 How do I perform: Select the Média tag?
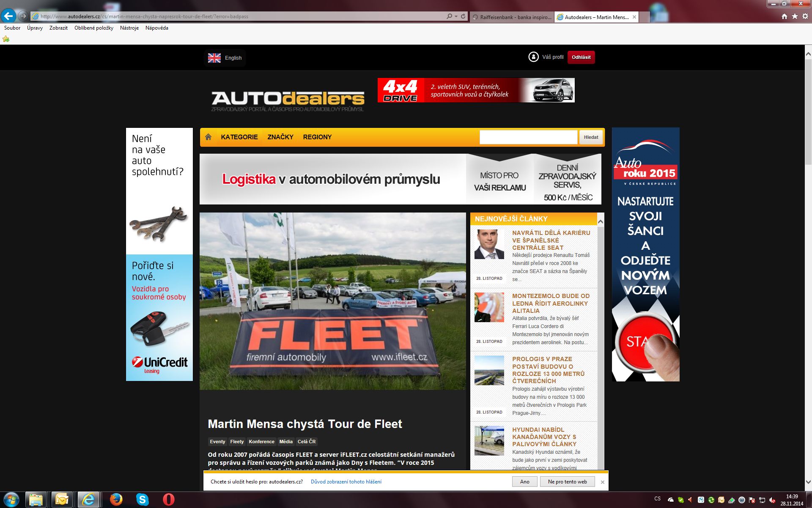[x=286, y=442]
